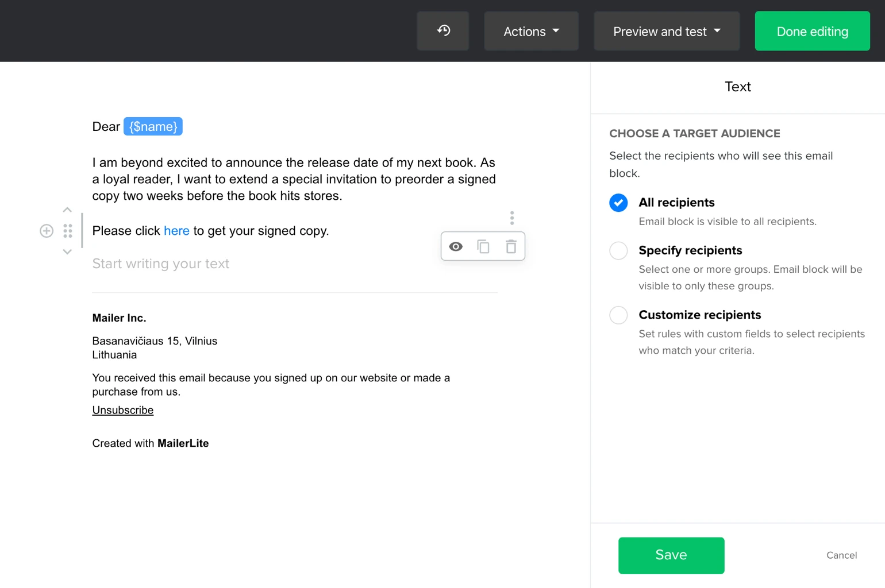This screenshot has height=588, width=885.
Task: Click the blue 'here' hyperlink
Action: pos(176,231)
